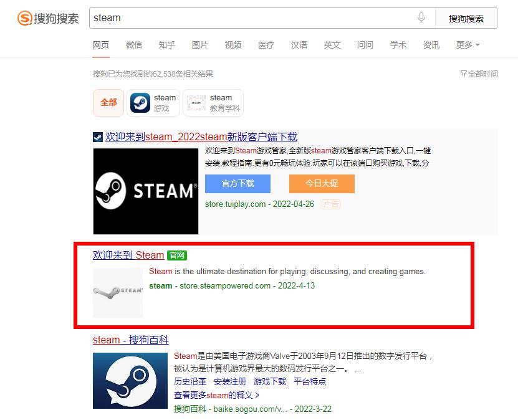Switch to the 汉语 tab

click(299, 45)
